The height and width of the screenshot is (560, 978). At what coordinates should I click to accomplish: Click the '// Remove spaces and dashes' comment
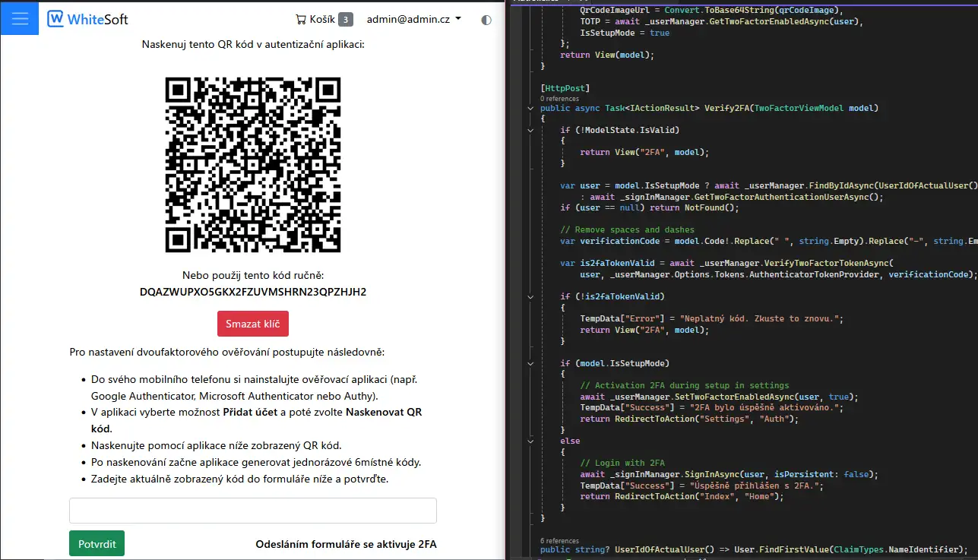tap(627, 229)
